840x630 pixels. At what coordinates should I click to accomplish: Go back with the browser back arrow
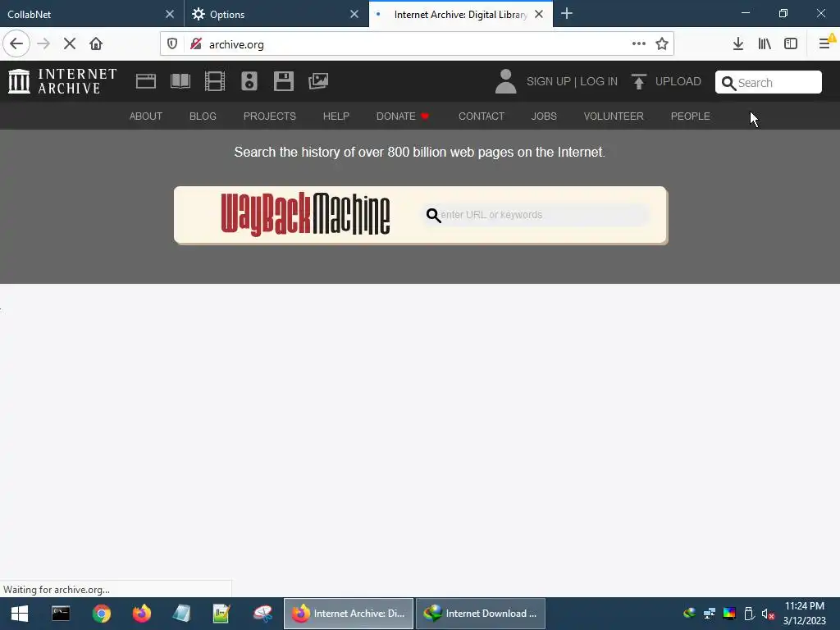click(16, 44)
